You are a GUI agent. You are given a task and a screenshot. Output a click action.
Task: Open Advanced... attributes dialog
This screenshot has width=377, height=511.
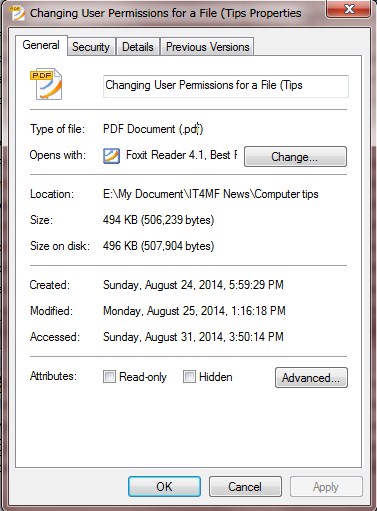point(311,378)
